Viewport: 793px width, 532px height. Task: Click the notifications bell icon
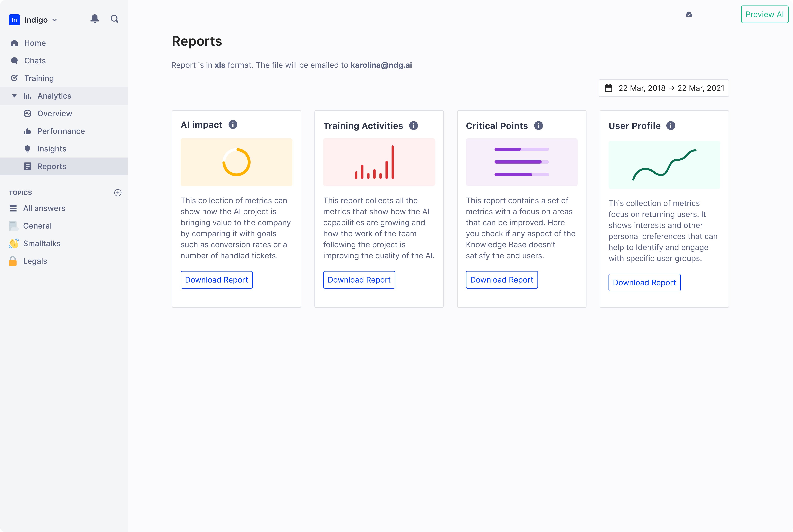[95, 19]
